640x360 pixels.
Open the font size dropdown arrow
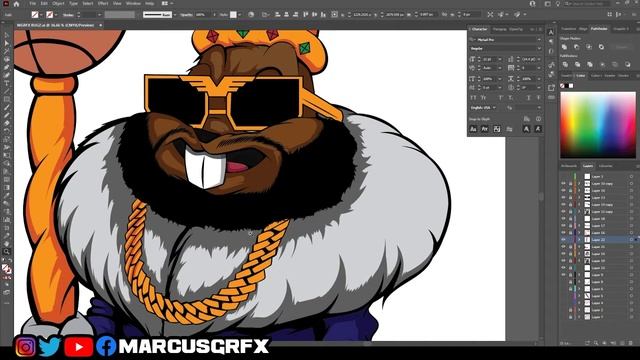pyautogui.click(x=500, y=59)
